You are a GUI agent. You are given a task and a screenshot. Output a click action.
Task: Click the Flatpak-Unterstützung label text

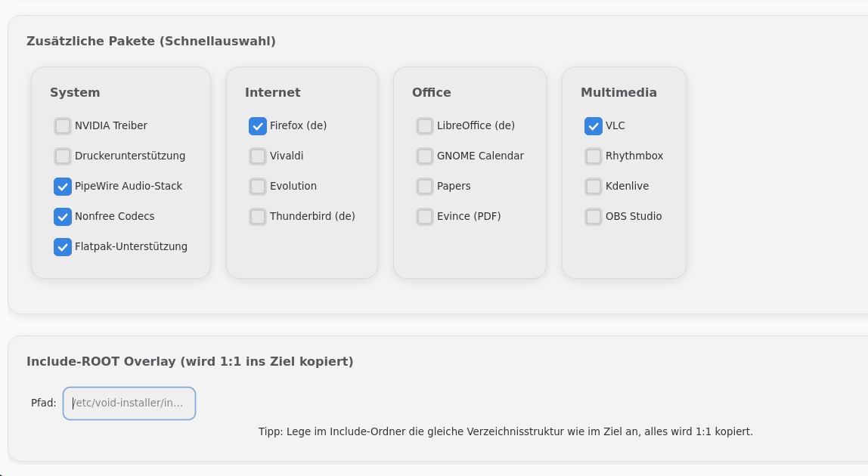coord(131,246)
